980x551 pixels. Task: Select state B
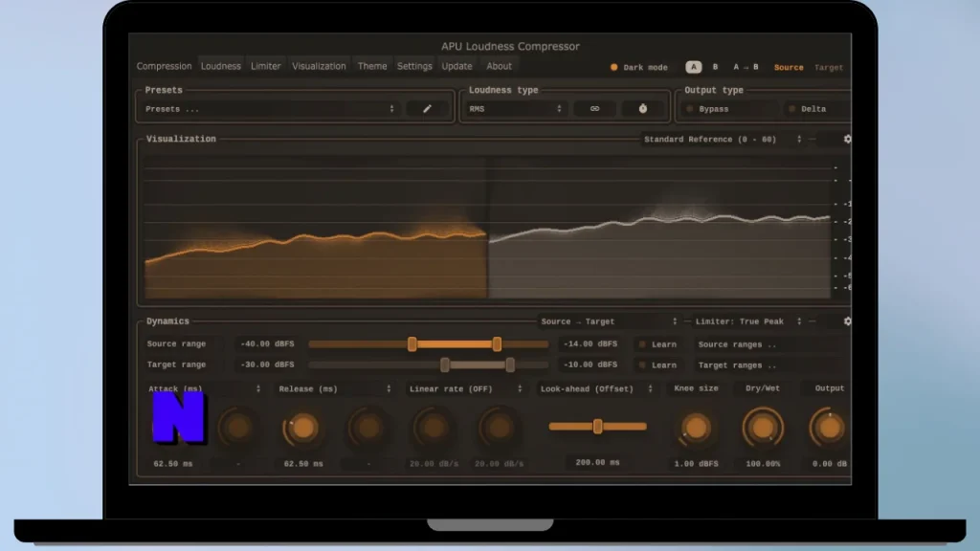click(x=715, y=67)
